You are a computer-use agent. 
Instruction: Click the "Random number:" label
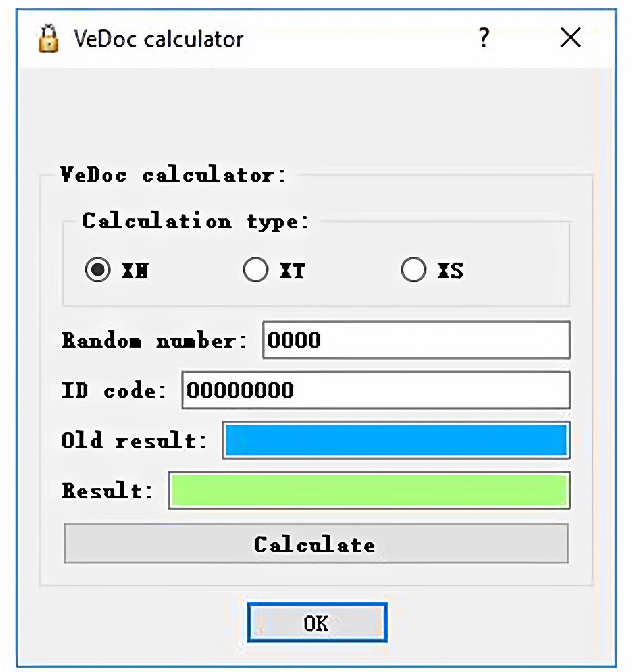click(x=154, y=340)
